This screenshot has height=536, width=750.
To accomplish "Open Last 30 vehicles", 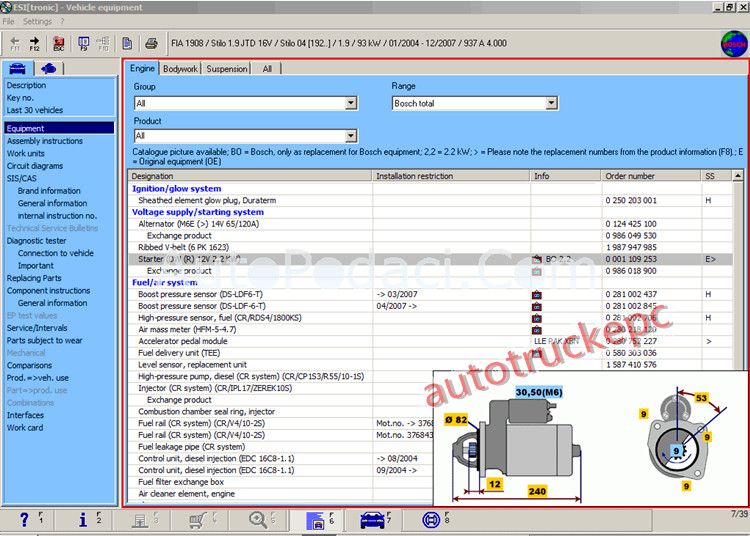I will click(x=34, y=110).
